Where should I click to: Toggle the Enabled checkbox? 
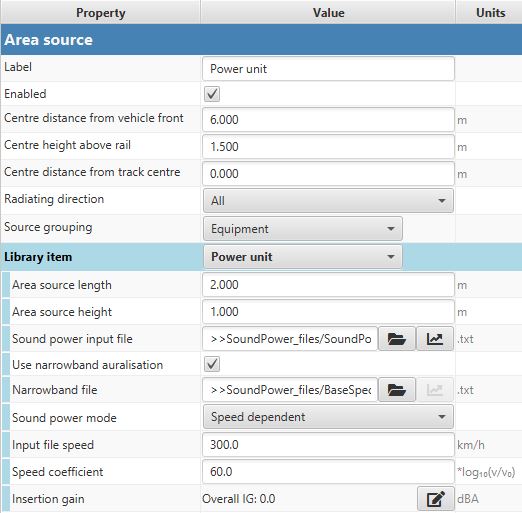(x=212, y=94)
